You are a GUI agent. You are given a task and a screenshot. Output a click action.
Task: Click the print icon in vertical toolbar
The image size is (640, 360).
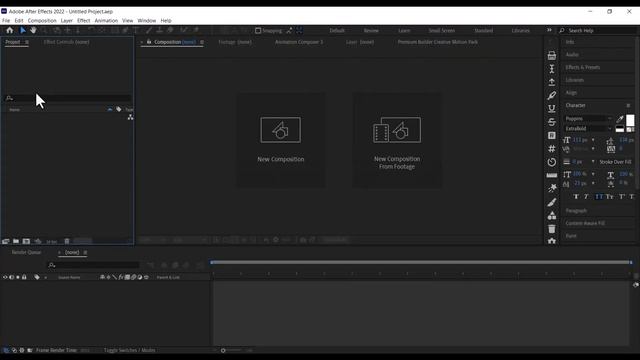[x=552, y=56]
